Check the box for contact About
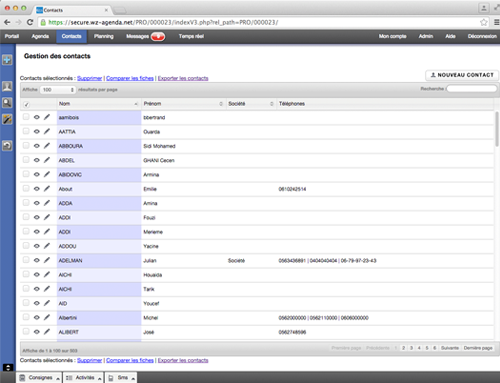This screenshot has width=500, height=383. pyautogui.click(x=26, y=188)
